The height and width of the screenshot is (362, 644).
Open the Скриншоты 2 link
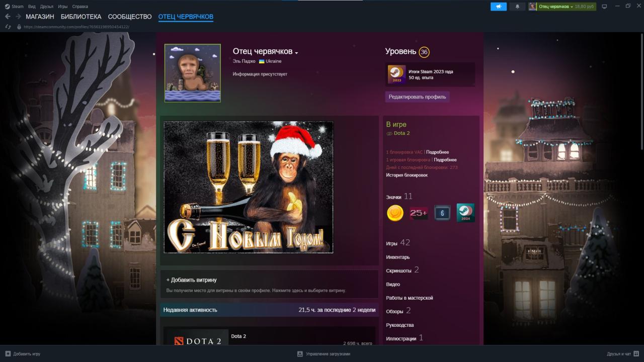403,270
